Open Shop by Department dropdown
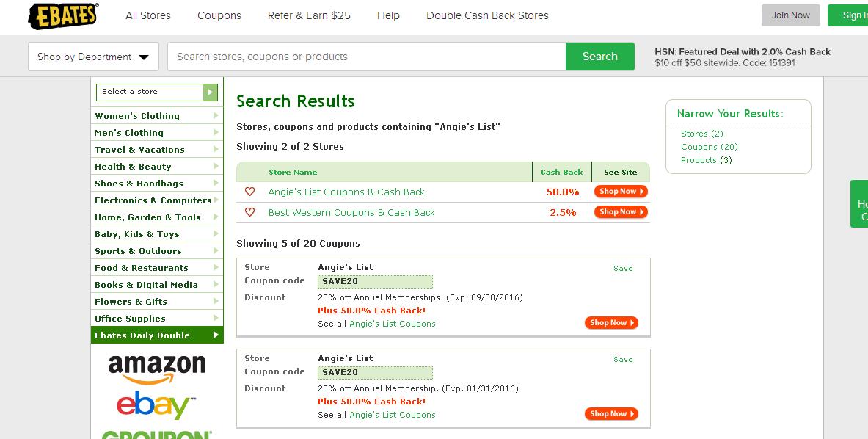Image resolution: width=868 pixels, height=439 pixels. click(94, 57)
